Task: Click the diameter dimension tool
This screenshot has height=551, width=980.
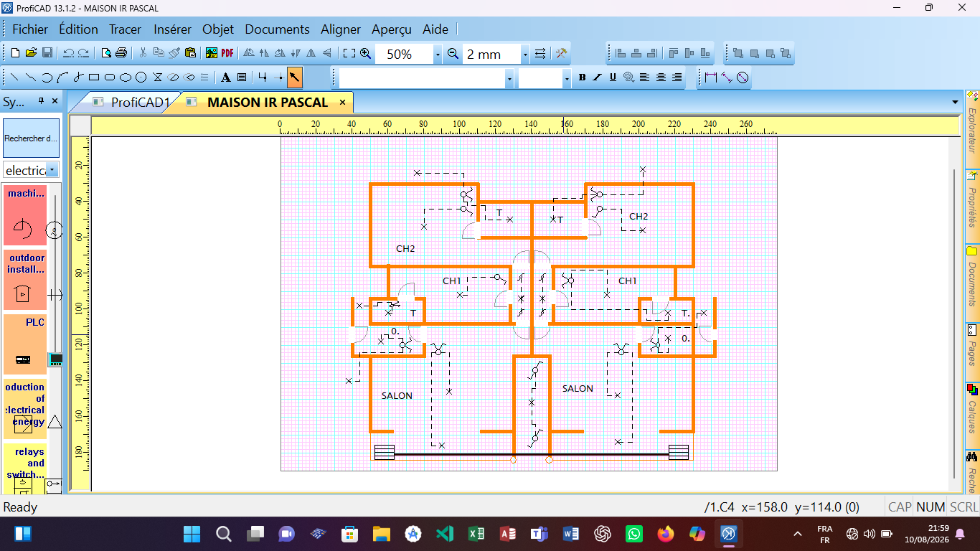Action: [743, 77]
